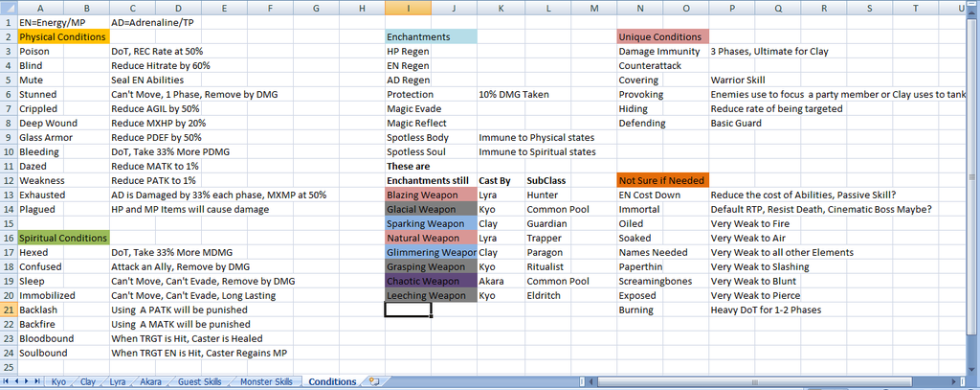Jump to first sheet with navigation arrow
Viewport: 980px width, 390px height.
click(7, 381)
